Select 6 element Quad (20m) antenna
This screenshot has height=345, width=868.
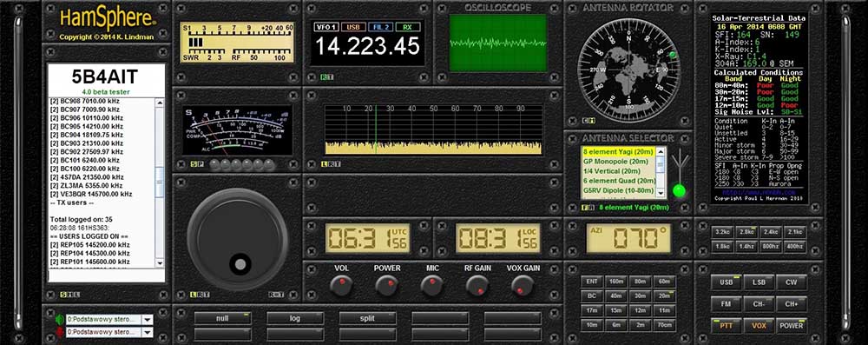[618, 181]
